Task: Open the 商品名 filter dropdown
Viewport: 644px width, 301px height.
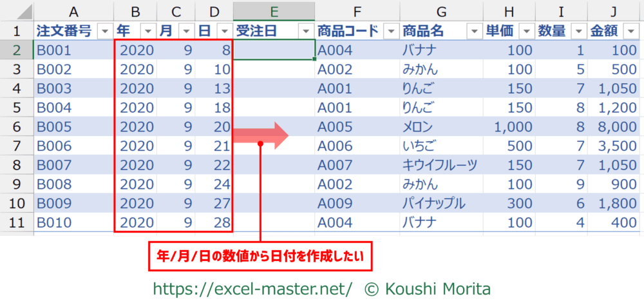Action: (474, 32)
